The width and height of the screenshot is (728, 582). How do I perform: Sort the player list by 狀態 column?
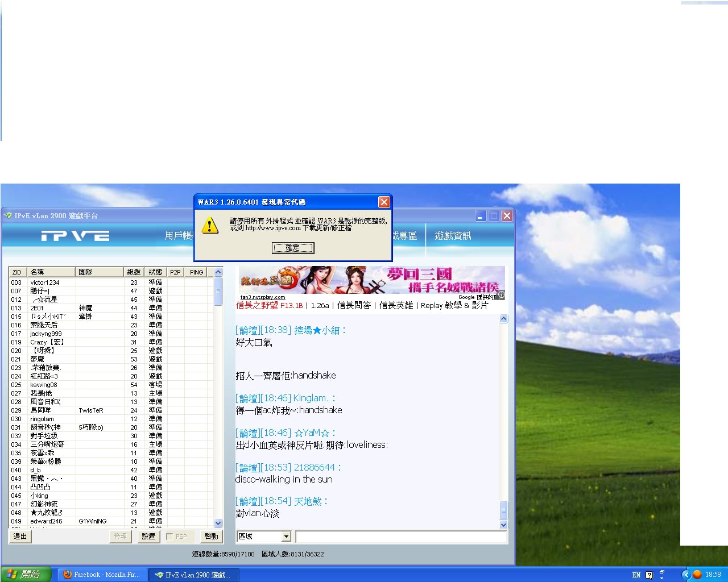156,272
